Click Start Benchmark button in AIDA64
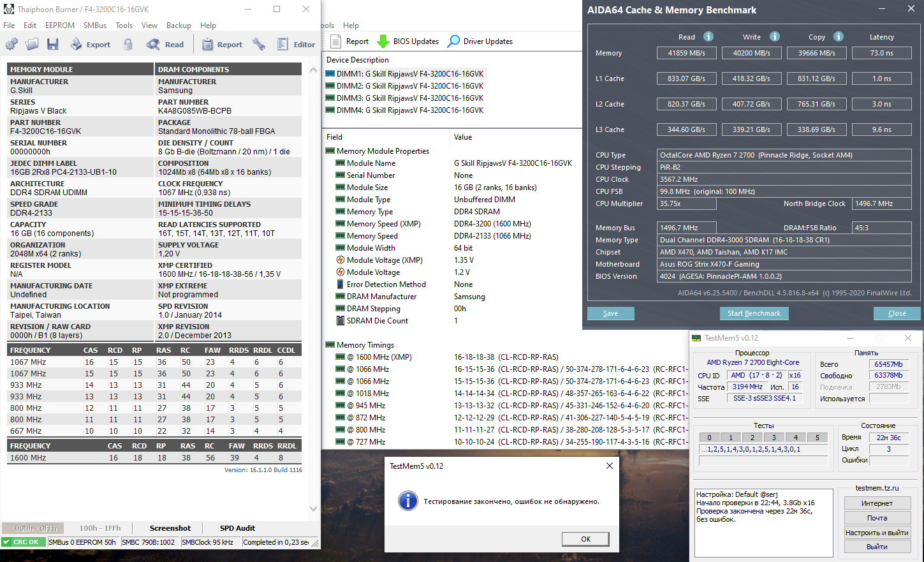This screenshot has width=924, height=562. coord(754,313)
